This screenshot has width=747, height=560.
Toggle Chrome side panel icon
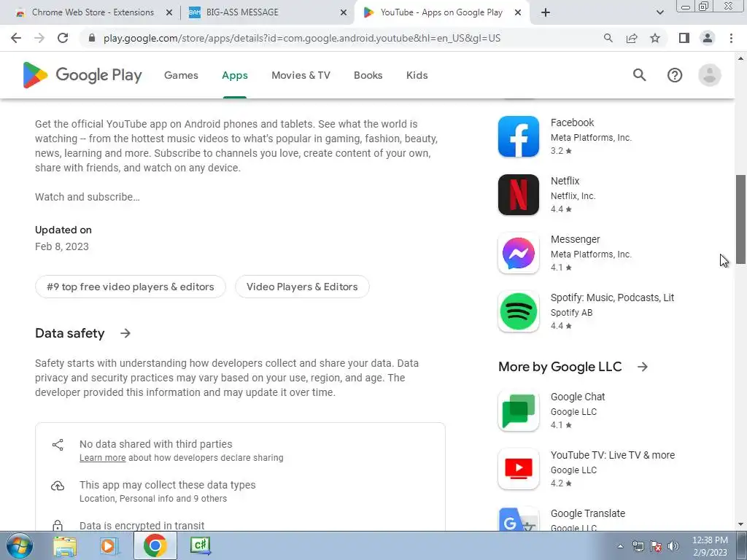(684, 38)
